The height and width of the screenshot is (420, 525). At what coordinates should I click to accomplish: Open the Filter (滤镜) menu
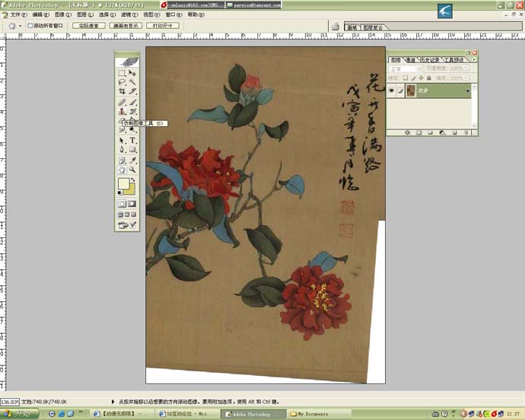point(129,14)
